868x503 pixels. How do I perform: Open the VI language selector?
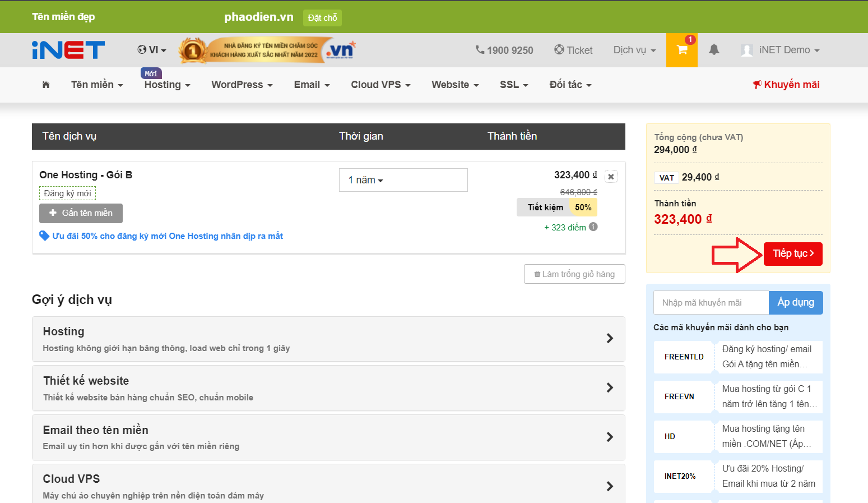pyautogui.click(x=151, y=50)
